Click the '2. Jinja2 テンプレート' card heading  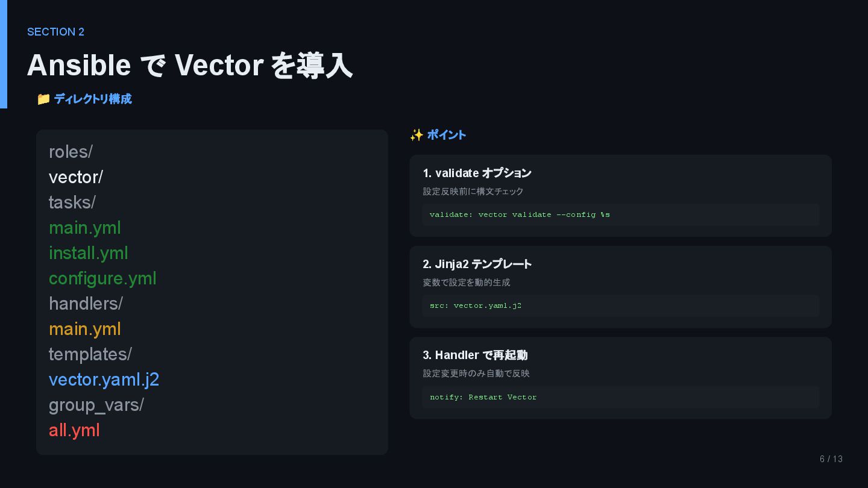477,264
